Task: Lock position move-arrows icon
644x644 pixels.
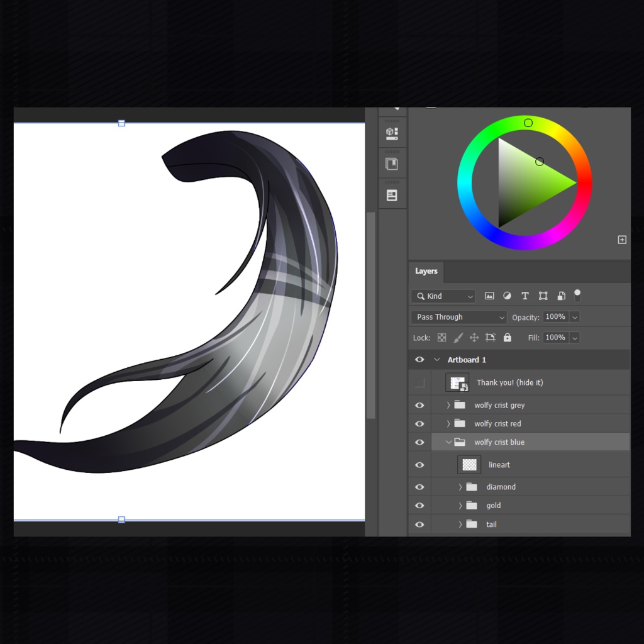Action: 474,338
